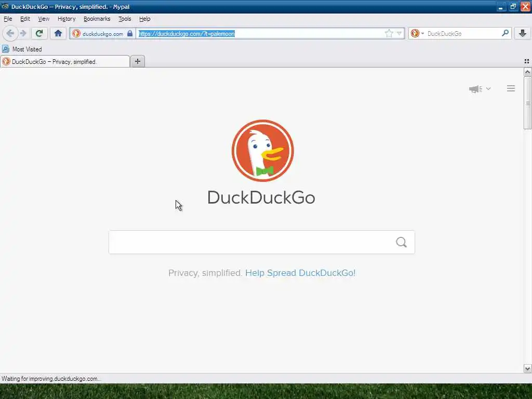
Task: Click the DuckDuckGo duck logo
Action: pos(262,151)
